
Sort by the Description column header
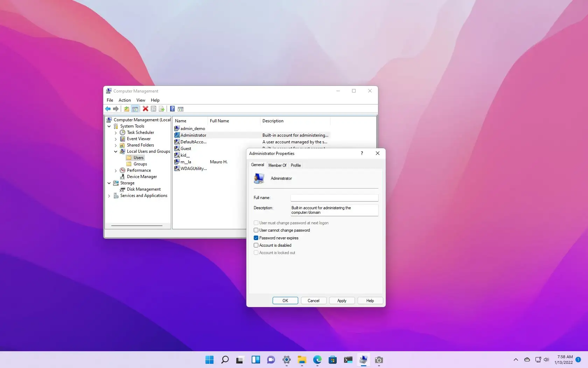click(x=295, y=121)
